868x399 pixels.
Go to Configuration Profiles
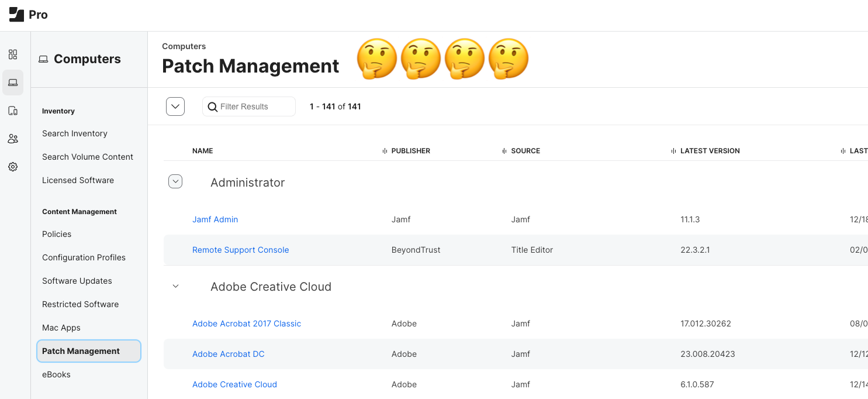click(84, 257)
